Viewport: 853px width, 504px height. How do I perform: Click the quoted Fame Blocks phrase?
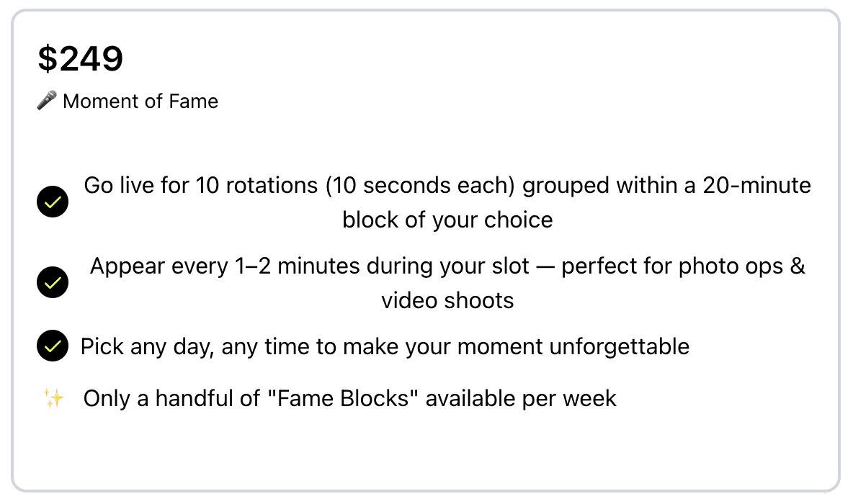click(341, 398)
